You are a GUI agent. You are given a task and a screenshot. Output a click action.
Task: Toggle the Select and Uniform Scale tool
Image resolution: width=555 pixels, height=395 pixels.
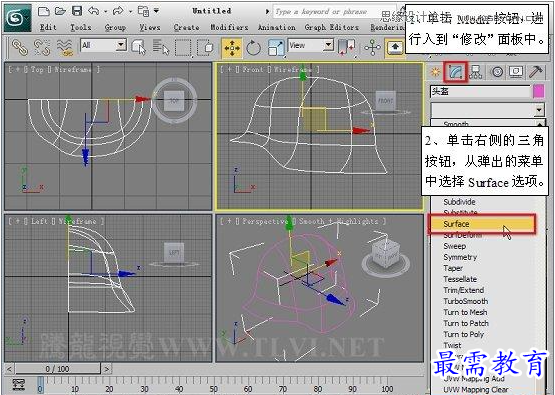[x=276, y=47]
